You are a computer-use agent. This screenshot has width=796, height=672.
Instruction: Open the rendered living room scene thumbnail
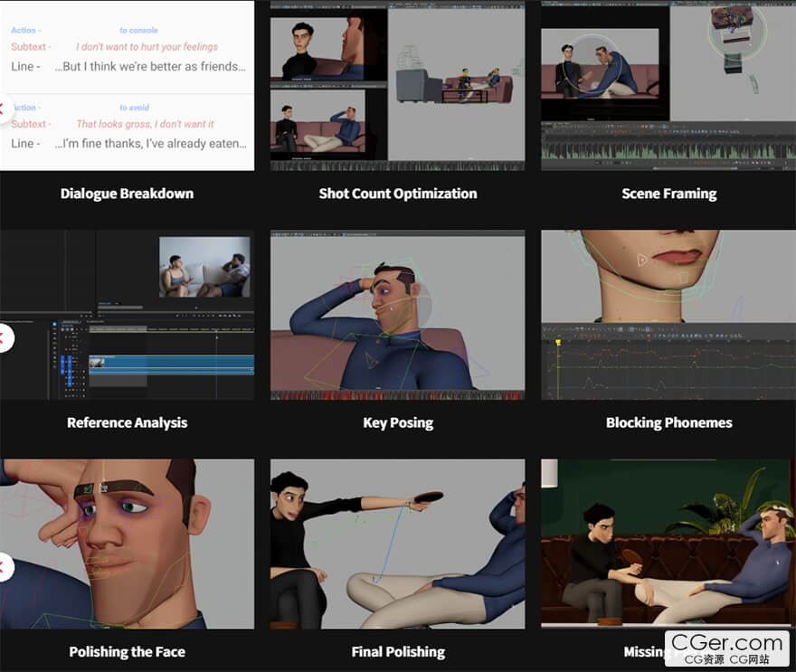coord(668,544)
